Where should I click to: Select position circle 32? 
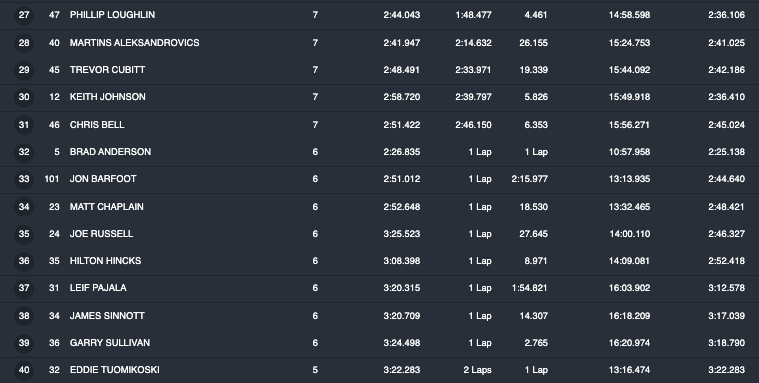(x=24, y=152)
